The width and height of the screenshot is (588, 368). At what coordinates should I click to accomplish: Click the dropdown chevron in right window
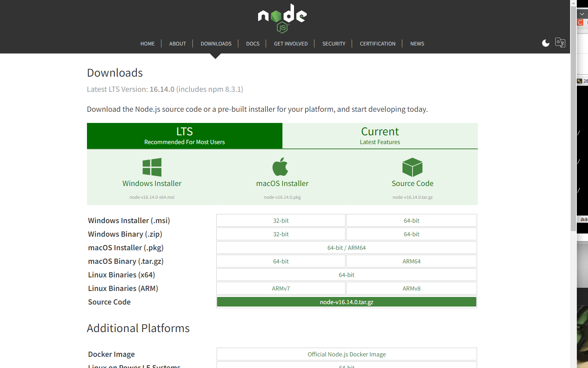click(x=582, y=14)
